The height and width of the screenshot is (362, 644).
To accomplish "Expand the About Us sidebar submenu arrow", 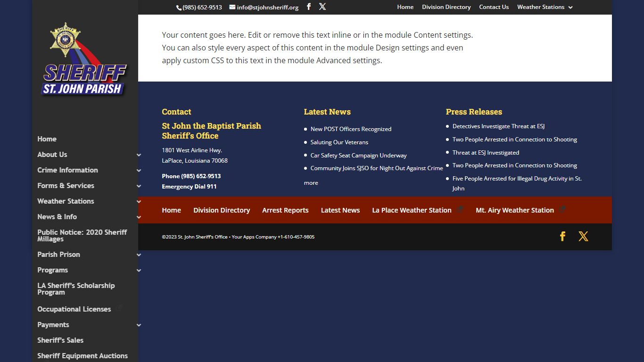I will [139, 155].
